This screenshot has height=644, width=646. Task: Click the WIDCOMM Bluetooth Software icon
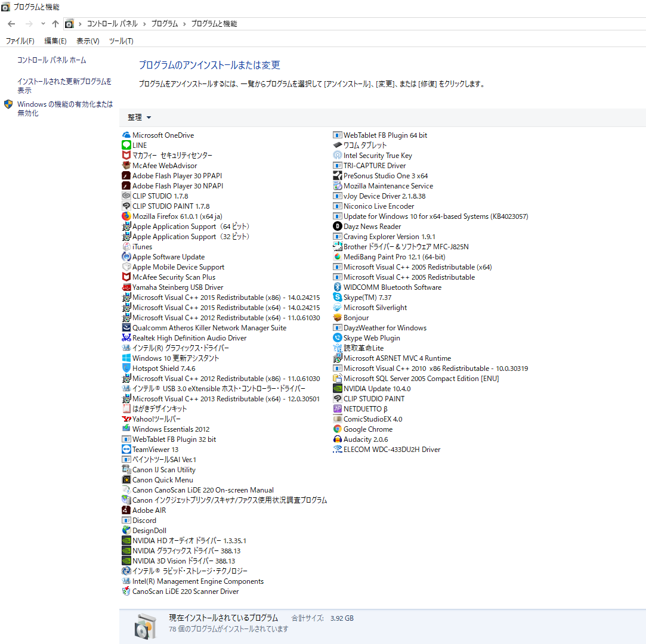[x=338, y=287]
